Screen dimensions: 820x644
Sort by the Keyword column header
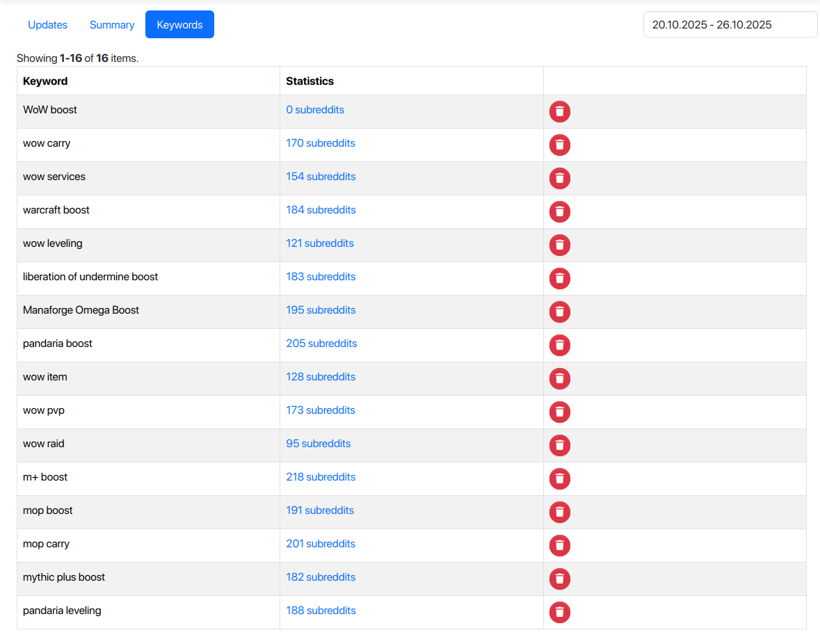(x=45, y=81)
